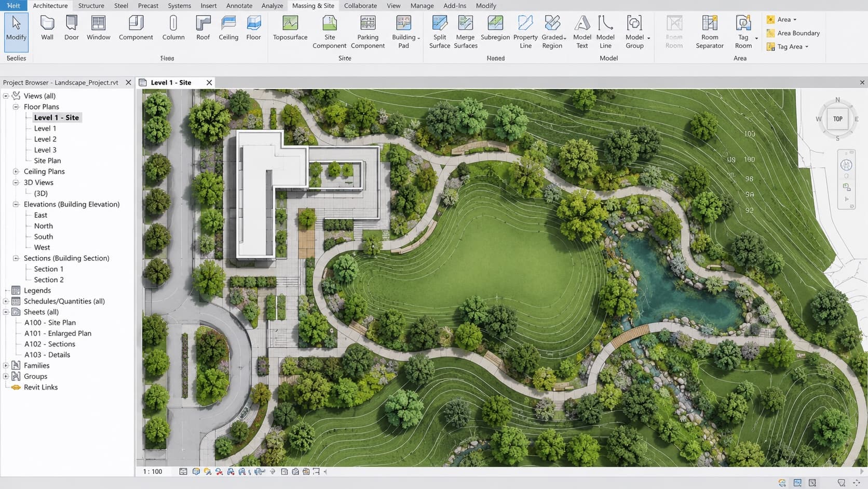Select the Column tool
The height and width of the screenshot is (489, 868).
173,28
